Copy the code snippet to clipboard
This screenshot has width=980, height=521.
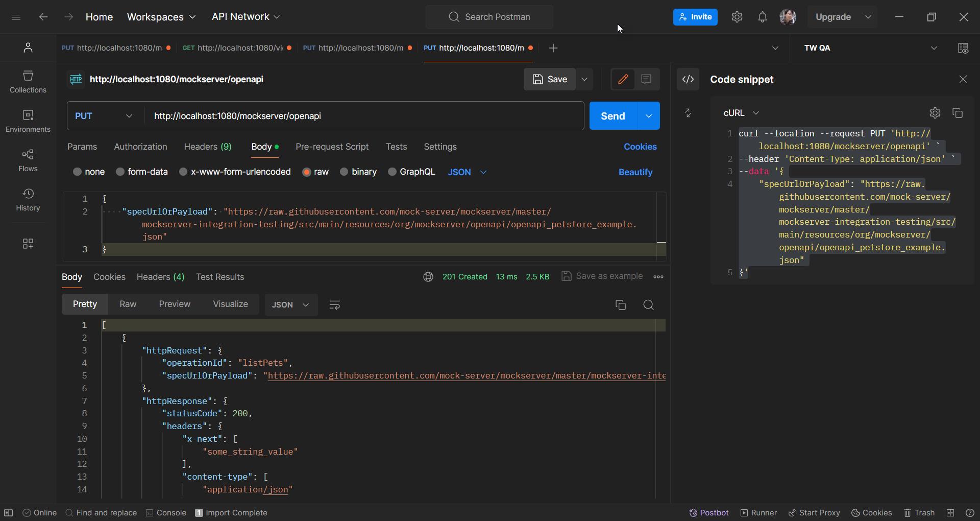[x=958, y=113]
